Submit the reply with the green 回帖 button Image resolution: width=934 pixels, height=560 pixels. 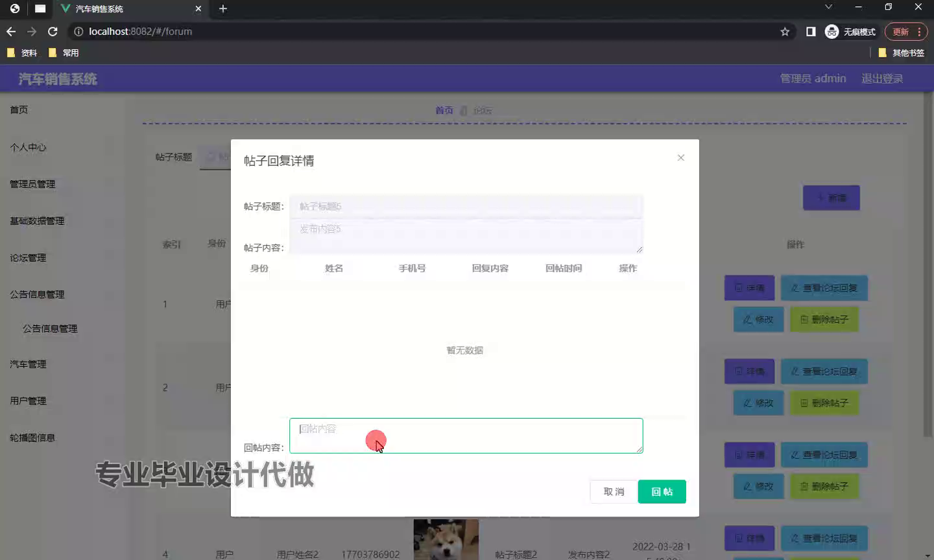coord(662,491)
